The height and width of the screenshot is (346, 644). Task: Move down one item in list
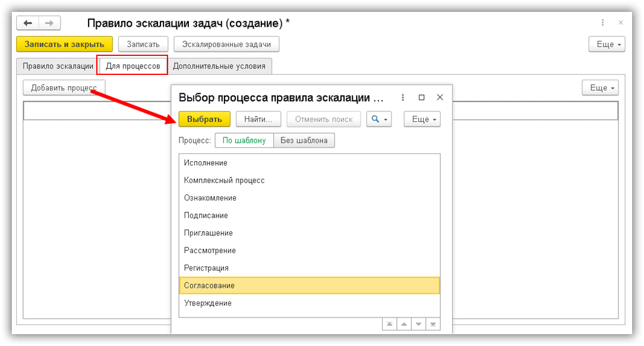coord(418,324)
